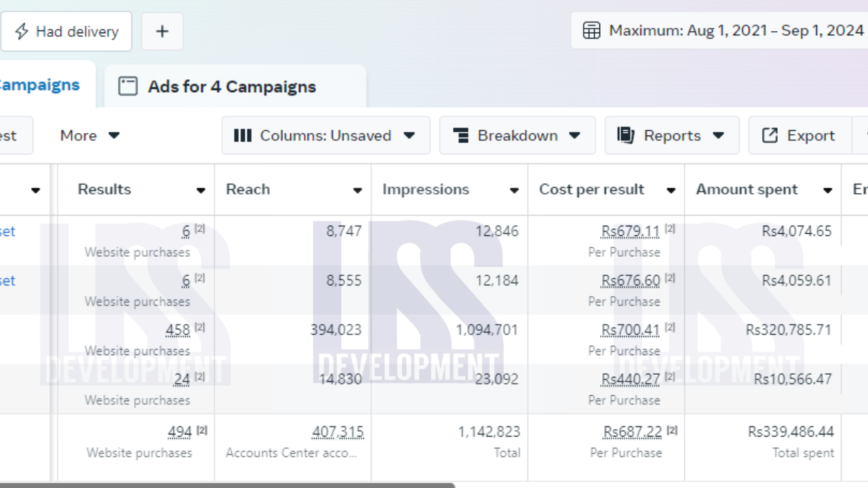
Task: Click the Export button
Action: pyautogui.click(x=800, y=136)
